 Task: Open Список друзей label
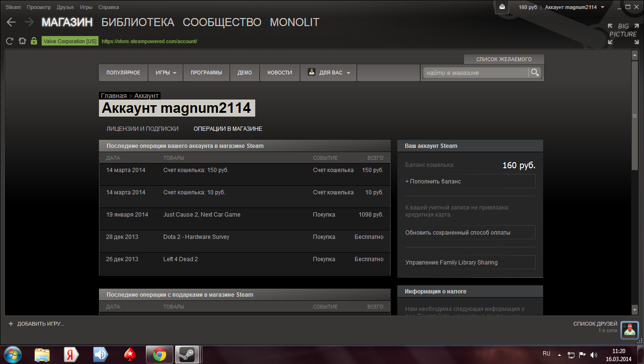tap(595, 324)
